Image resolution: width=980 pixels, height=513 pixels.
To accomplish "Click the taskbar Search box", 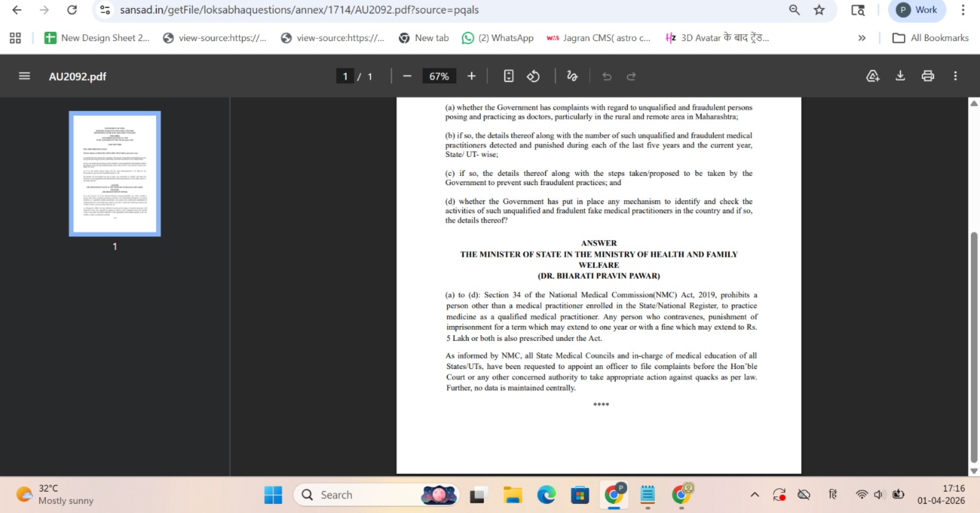I will pos(375,495).
